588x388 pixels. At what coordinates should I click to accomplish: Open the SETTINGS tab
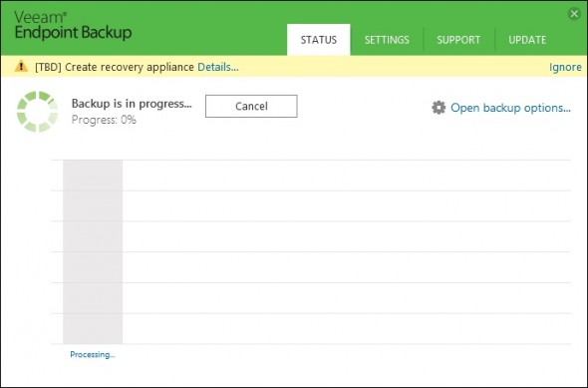pos(387,40)
